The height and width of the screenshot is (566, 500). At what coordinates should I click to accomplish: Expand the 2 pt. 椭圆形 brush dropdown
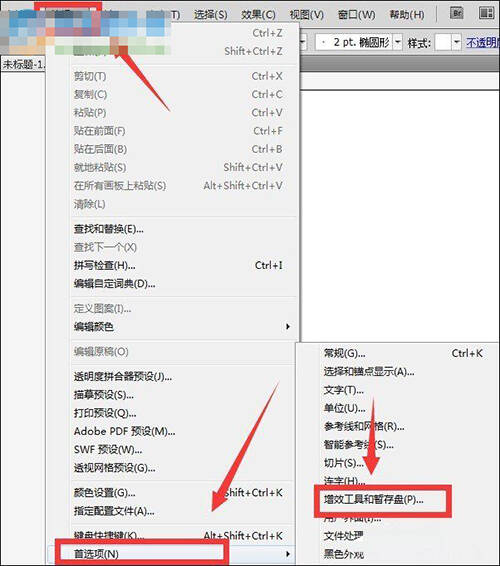pos(397,43)
